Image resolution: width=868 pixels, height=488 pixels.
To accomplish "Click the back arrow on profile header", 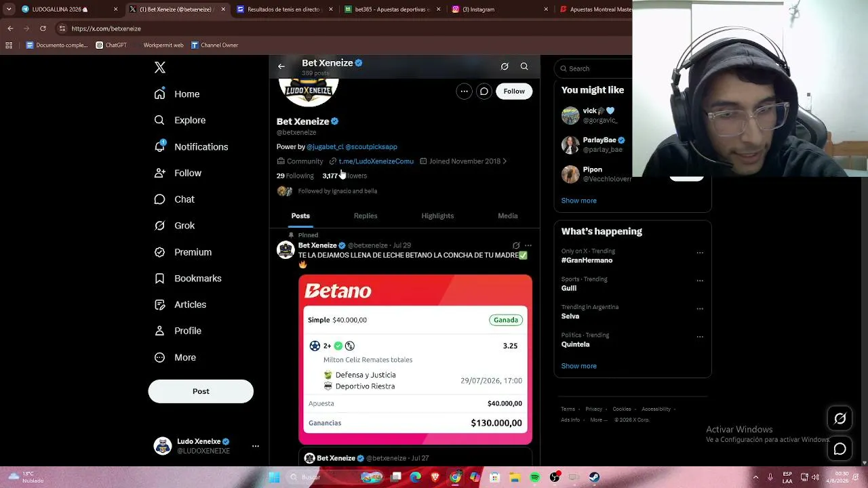I will [x=281, y=66].
